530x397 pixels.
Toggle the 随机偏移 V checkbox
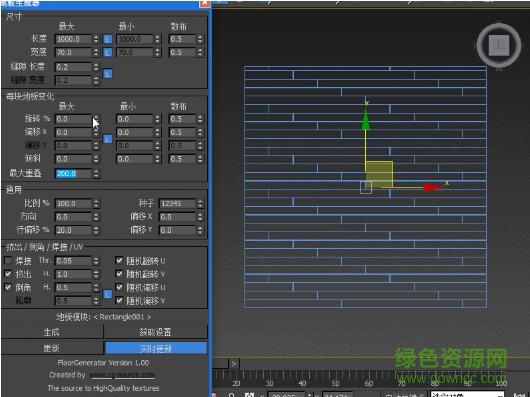(x=119, y=300)
